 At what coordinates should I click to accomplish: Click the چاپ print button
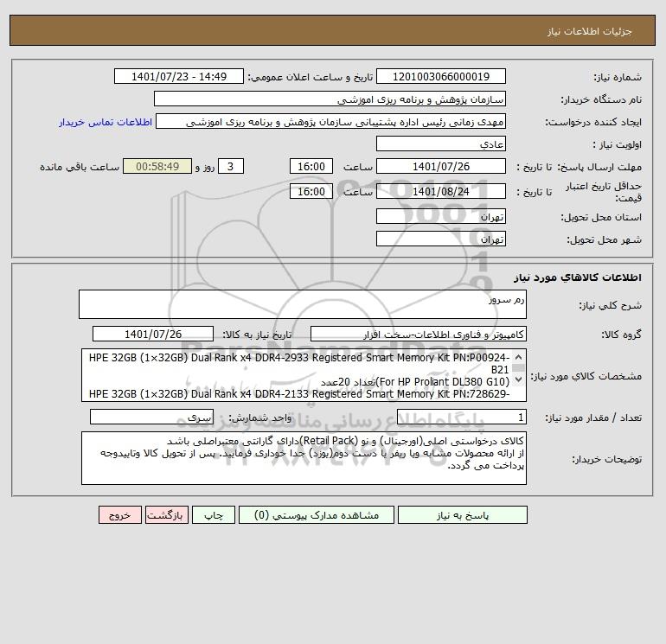coord(214,515)
